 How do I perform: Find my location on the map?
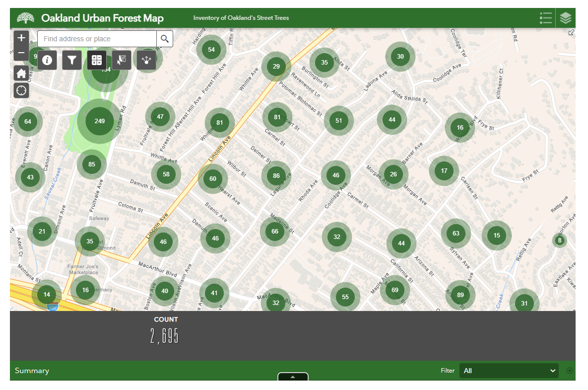point(21,90)
